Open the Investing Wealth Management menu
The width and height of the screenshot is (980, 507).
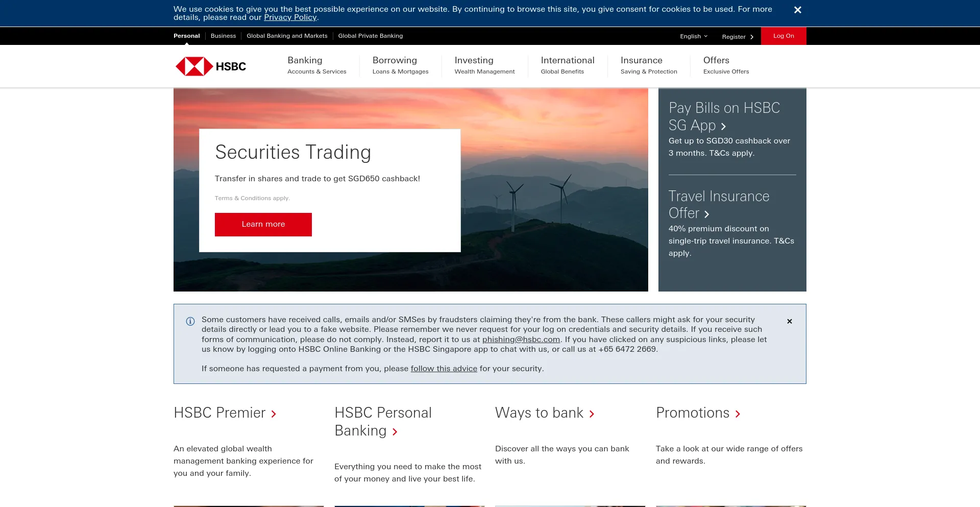coord(484,65)
